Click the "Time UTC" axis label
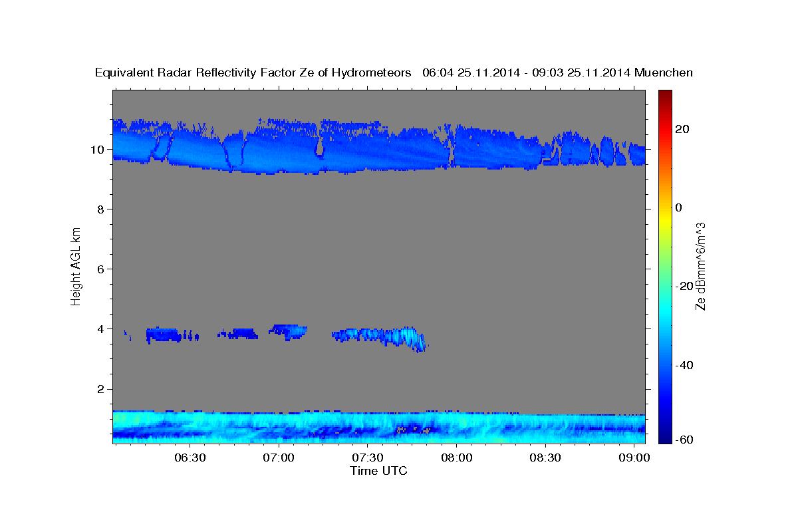The width and height of the screenshot is (798, 532). 378,471
